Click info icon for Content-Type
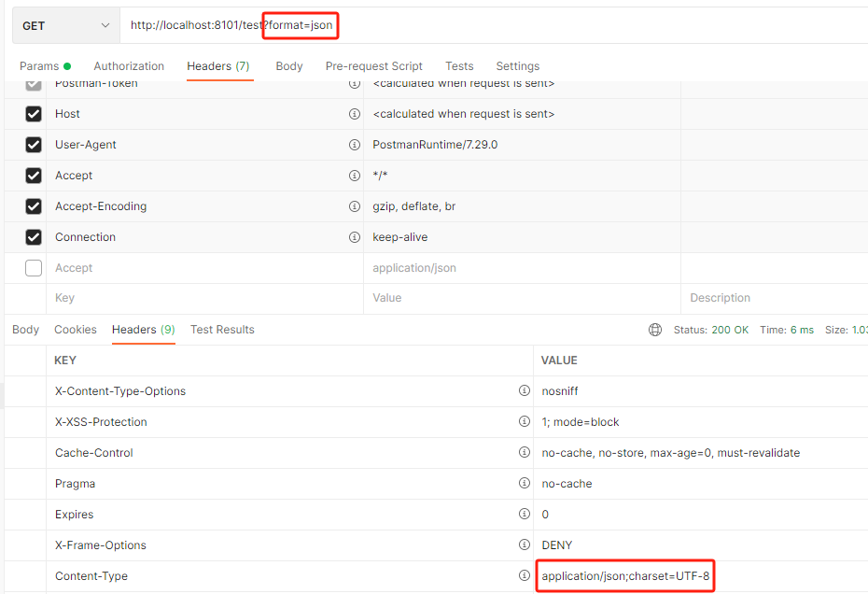This screenshot has width=868, height=594. tap(525, 575)
